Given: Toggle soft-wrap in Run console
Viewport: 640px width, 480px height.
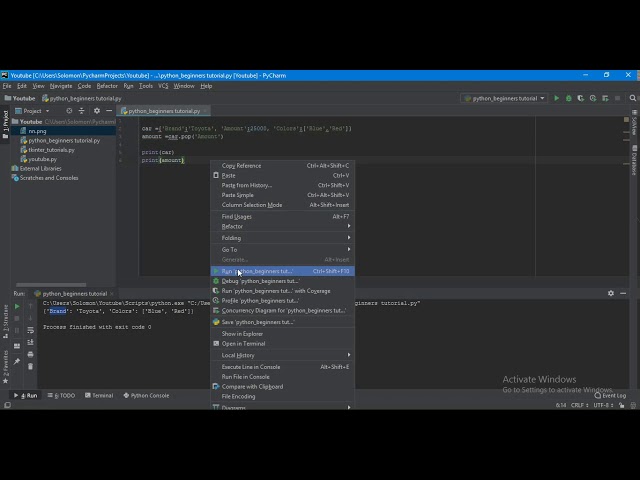Looking at the screenshot, I should [x=31, y=330].
